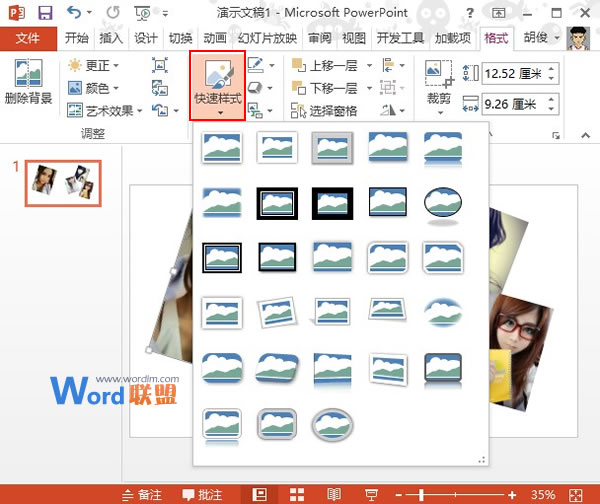The width and height of the screenshot is (600, 504).
Task: Select slide 1 thumbnail
Action: click(x=63, y=183)
